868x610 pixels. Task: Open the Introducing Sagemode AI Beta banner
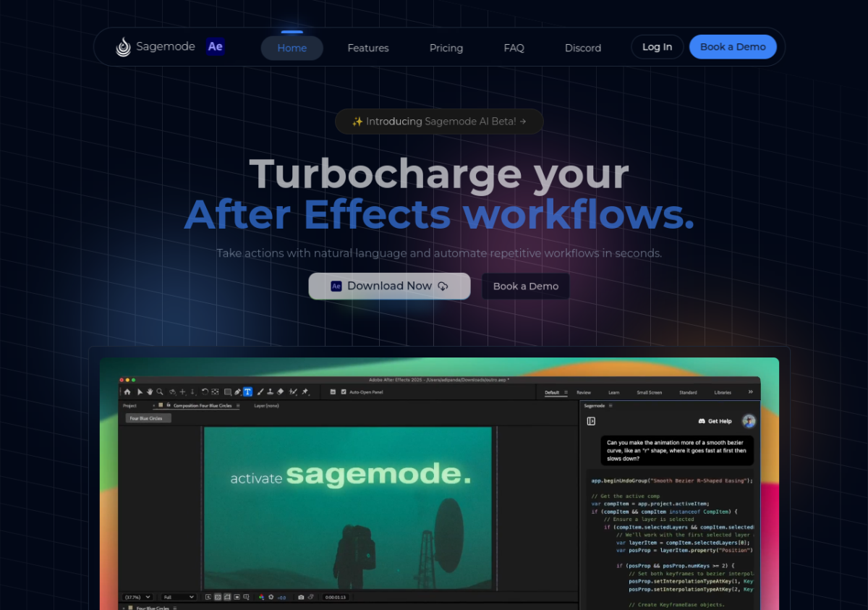tap(439, 122)
